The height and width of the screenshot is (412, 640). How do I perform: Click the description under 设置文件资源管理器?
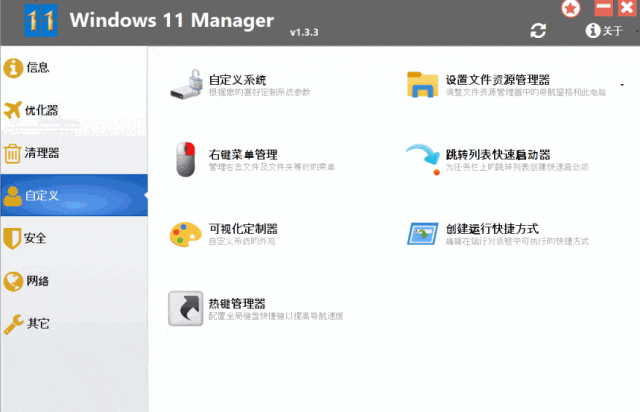(526, 92)
